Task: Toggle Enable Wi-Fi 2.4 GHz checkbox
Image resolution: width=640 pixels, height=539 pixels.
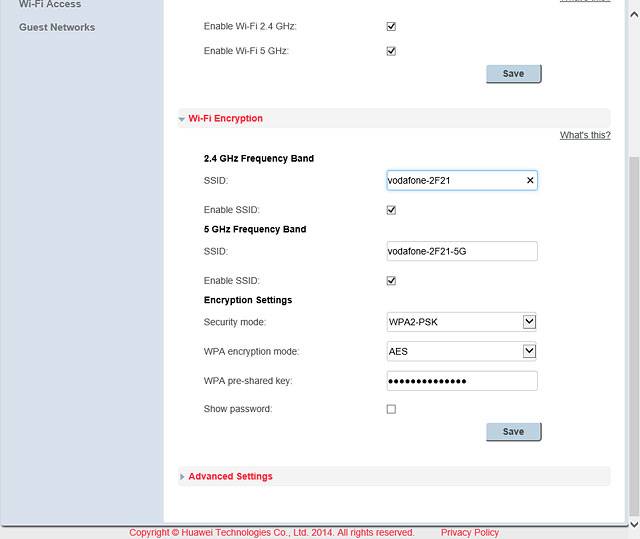Action: [x=391, y=27]
